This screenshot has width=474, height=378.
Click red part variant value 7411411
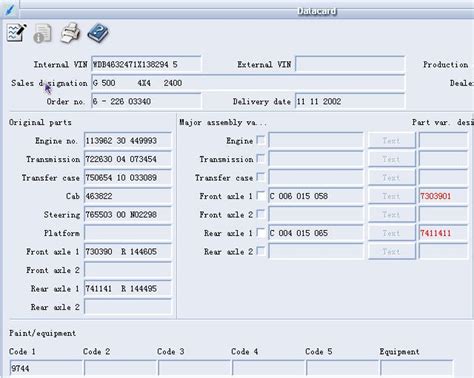click(435, 233)
